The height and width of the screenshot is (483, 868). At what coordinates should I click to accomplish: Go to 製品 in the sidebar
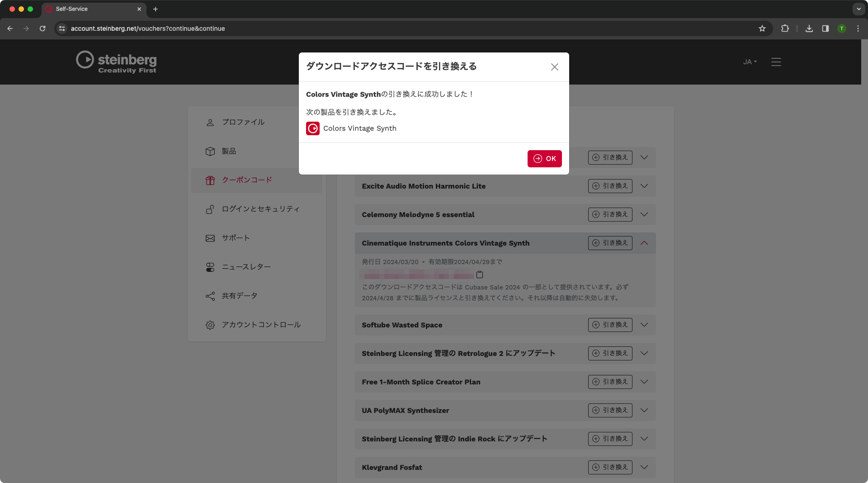click(x=257, y=151)
